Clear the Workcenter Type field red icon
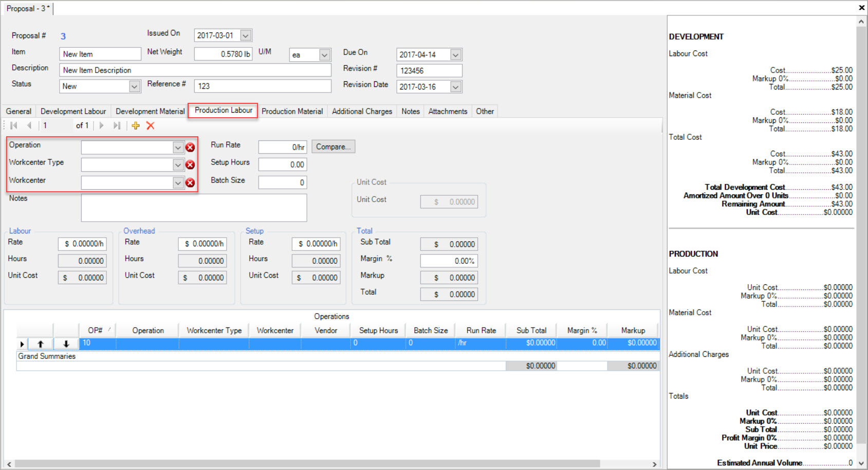Viewport: 868px width, 470px height. click(x=190, y=165)
